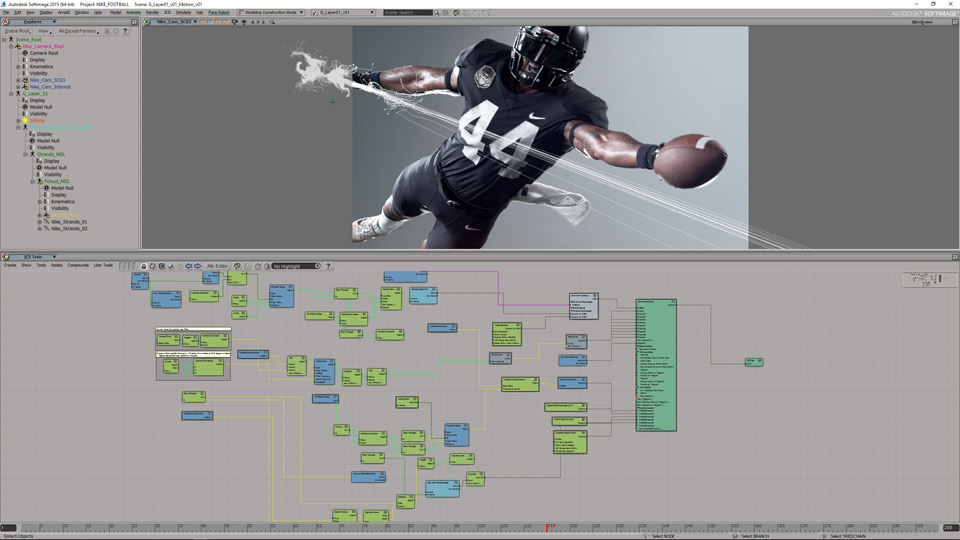960x540 pixels.
Task: Click the Explorer View filter button
Action: tap(44, 31)
